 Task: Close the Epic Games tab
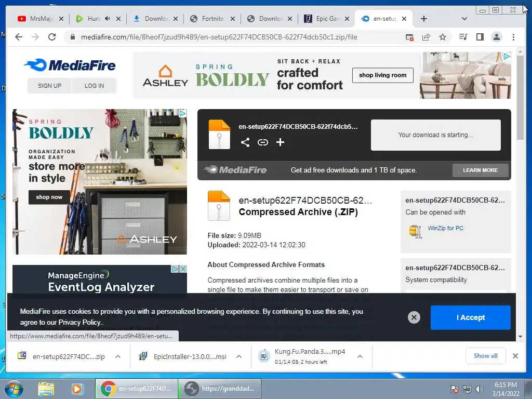coord(347,19)
